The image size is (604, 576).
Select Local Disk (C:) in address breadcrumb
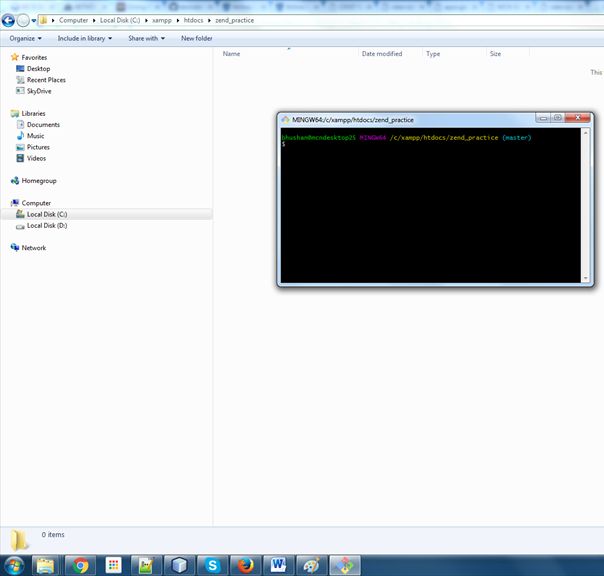click(120, 20)
